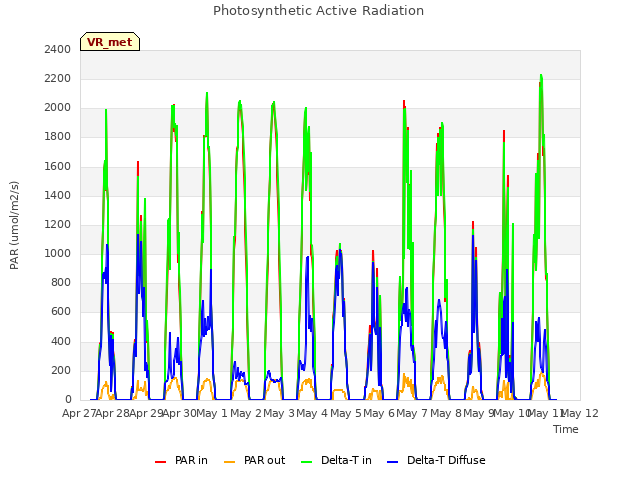
Task: Click the PAR out legend entry
Action: point(255,460)
